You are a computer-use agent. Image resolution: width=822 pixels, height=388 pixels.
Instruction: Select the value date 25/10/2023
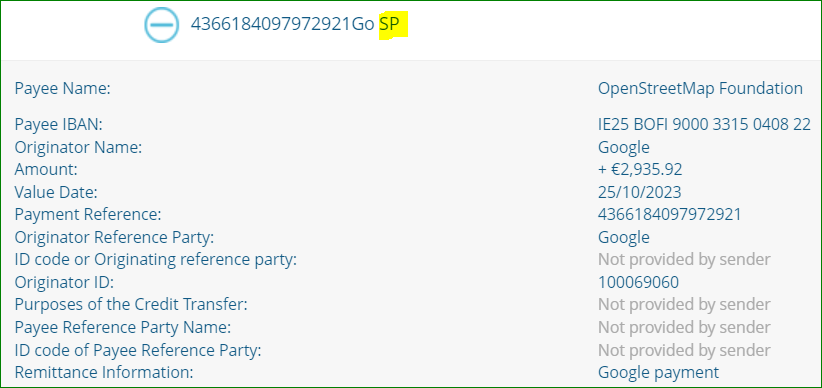tap(640, 192)
